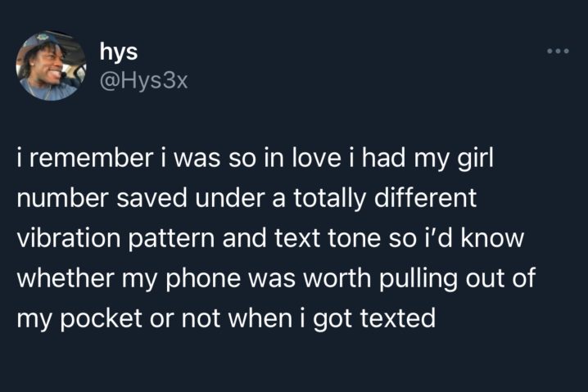
Task: Click the word 'vibration' in the tweet
Action: click(68, 238)
